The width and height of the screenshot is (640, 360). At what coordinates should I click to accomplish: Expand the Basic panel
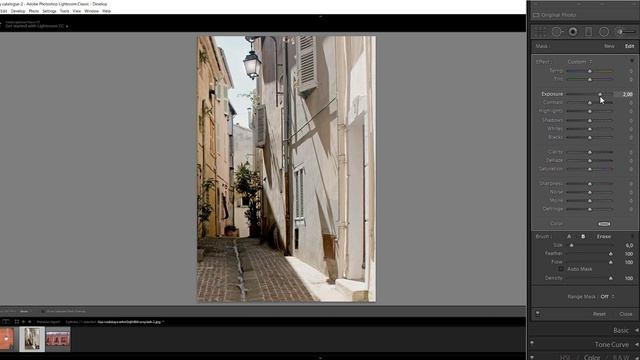pos(621,330)
